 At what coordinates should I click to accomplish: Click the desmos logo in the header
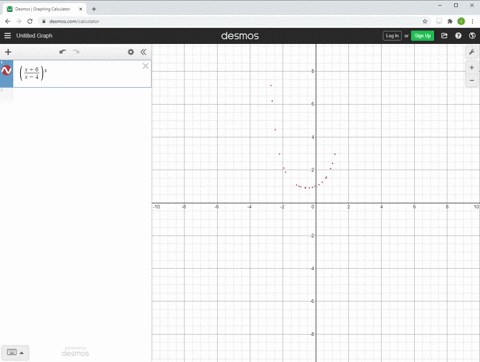click(x=240, y=36)
